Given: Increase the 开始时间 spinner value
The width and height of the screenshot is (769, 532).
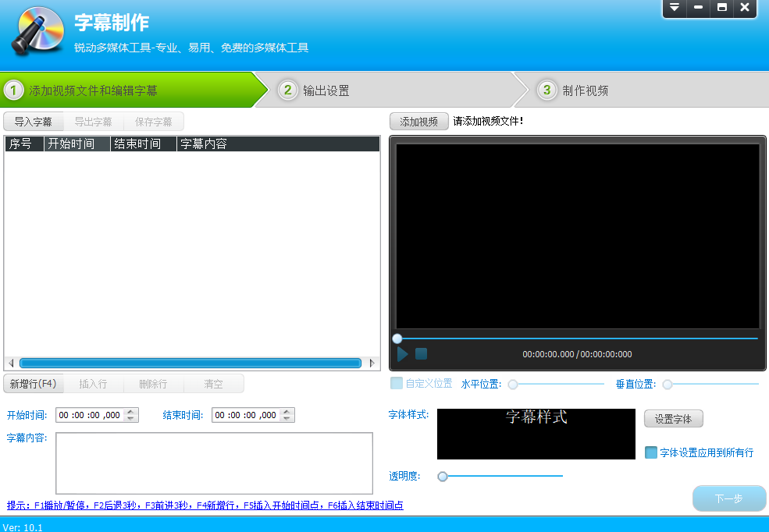Looking at the screenshot, I should (x=131, y=412).
